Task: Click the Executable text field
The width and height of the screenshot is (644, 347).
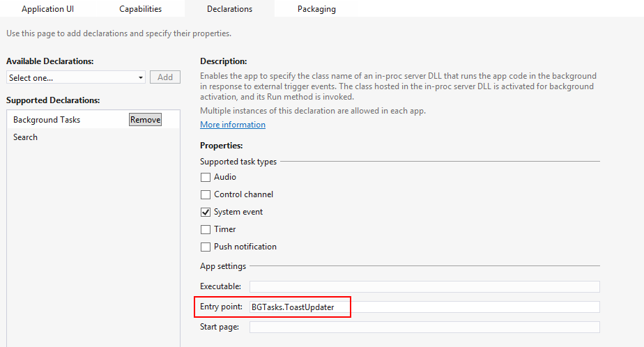Action: (x=424, y=286)
